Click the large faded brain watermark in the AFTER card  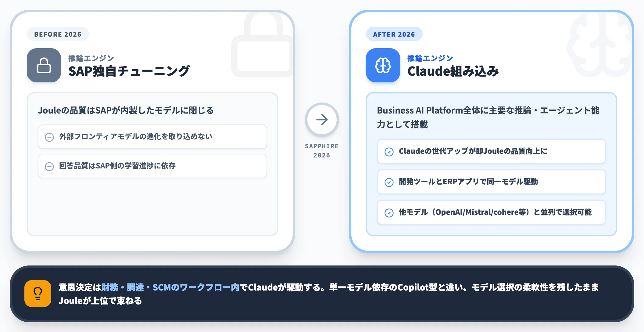click(x=599, y=44)
